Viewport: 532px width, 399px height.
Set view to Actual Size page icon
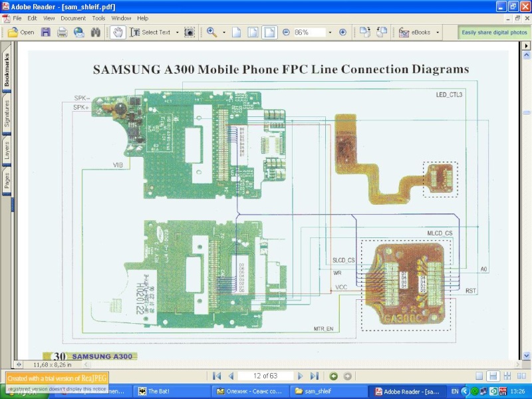(237, 32)
